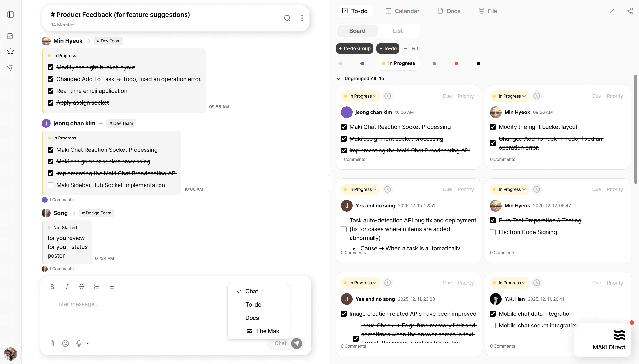This screenshot has width=639, height=364.
Task: Check Maki Sidebar Hub Socket Implementation
Action: click(51, 185)
